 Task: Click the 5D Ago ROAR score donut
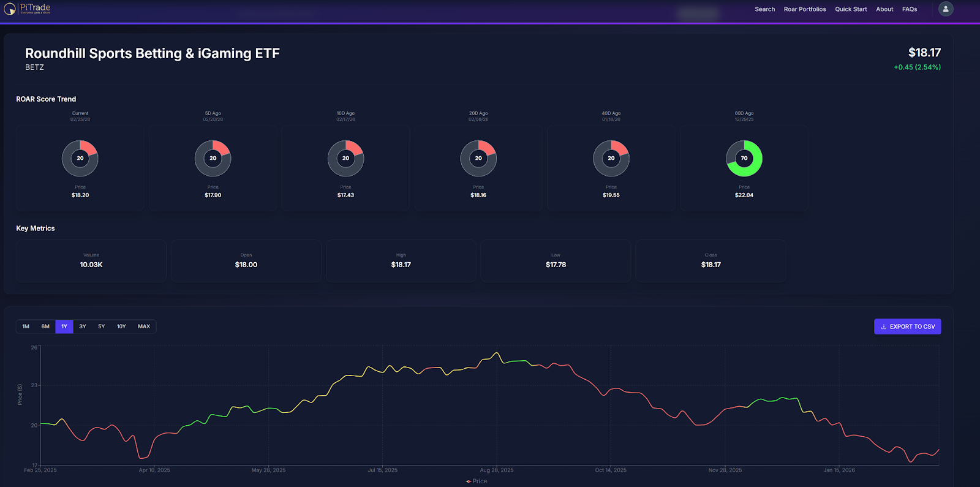(213, 158)
